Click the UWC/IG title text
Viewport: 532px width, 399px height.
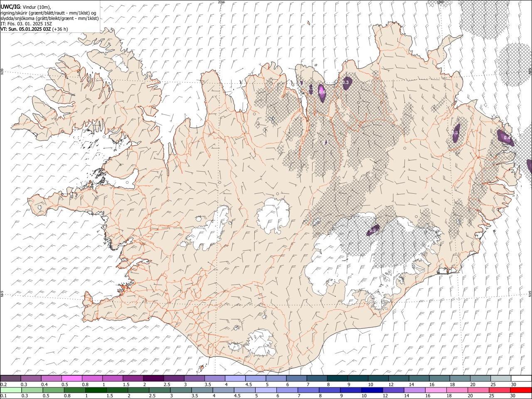click(10, 7)
